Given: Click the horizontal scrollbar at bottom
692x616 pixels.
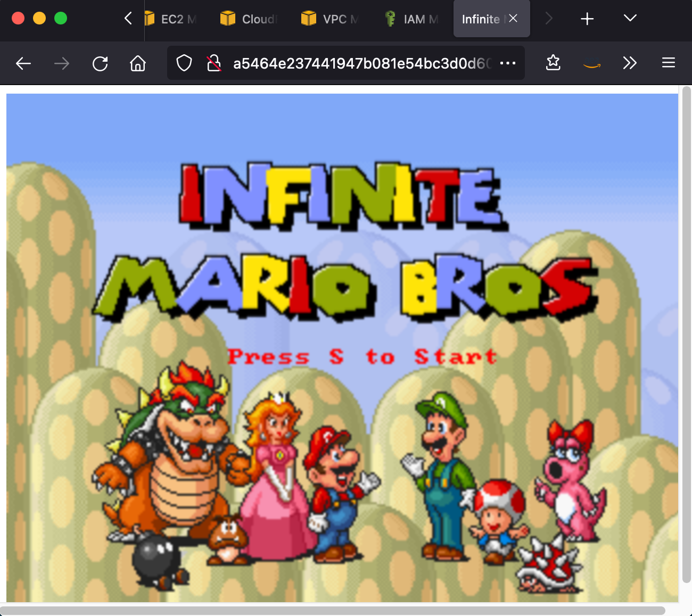Looking at the screenshot, I should (x=333, y=611).
